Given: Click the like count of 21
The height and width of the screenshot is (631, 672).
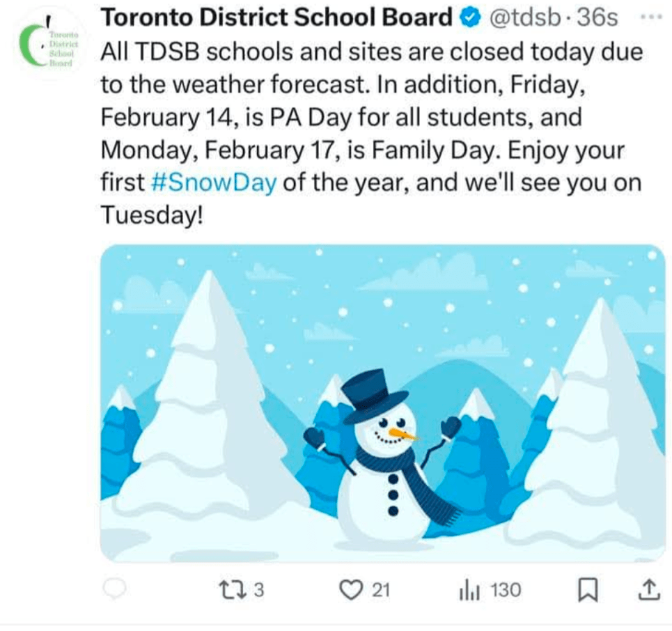Looking at the screenshot, I should (380, 591).
